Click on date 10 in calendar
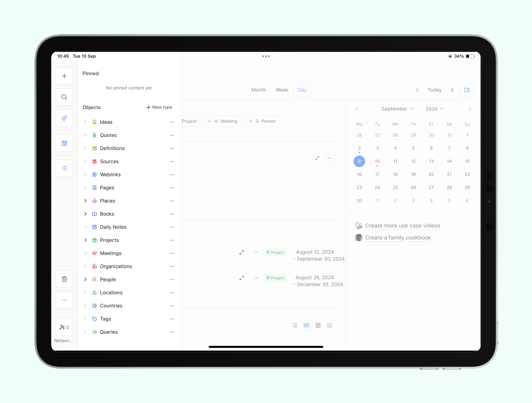532x403 pixels. tap(377, 161)
